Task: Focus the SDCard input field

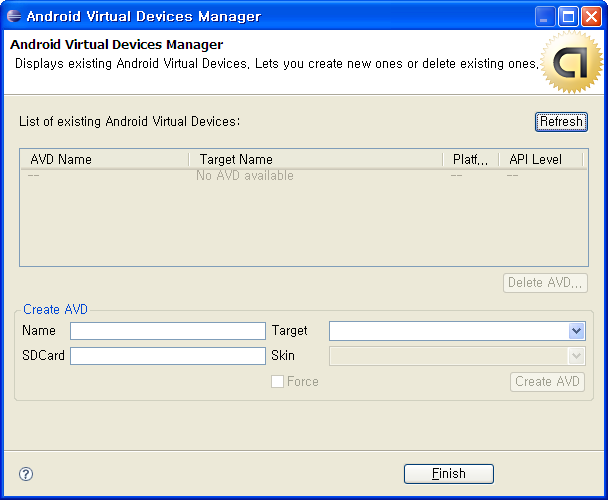Action: point(168,356)
